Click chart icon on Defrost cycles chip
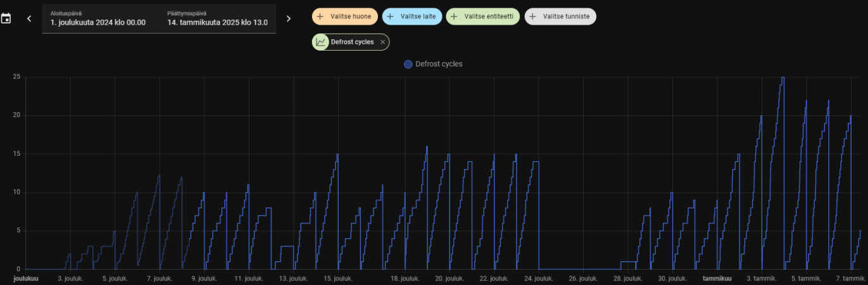This screenshot has height=285, width=868. coord(320,42)
